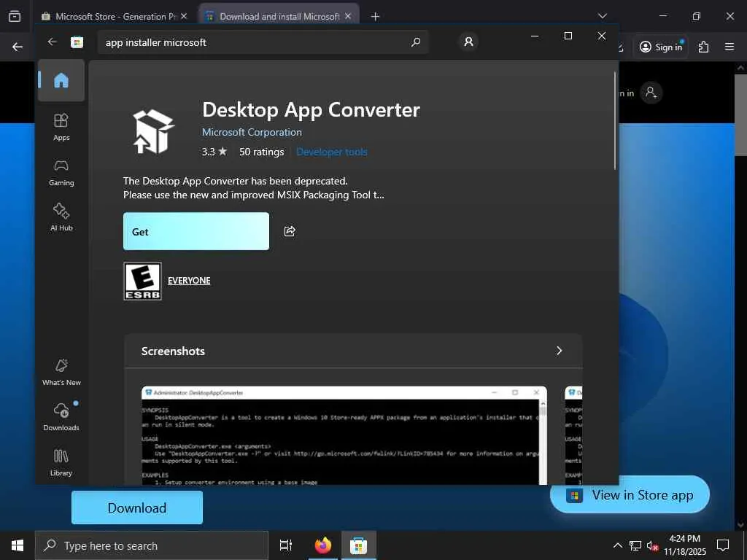Open the second partially visible screenshot thumbnail
Screen dimensions: 747x560
(573, 436)
